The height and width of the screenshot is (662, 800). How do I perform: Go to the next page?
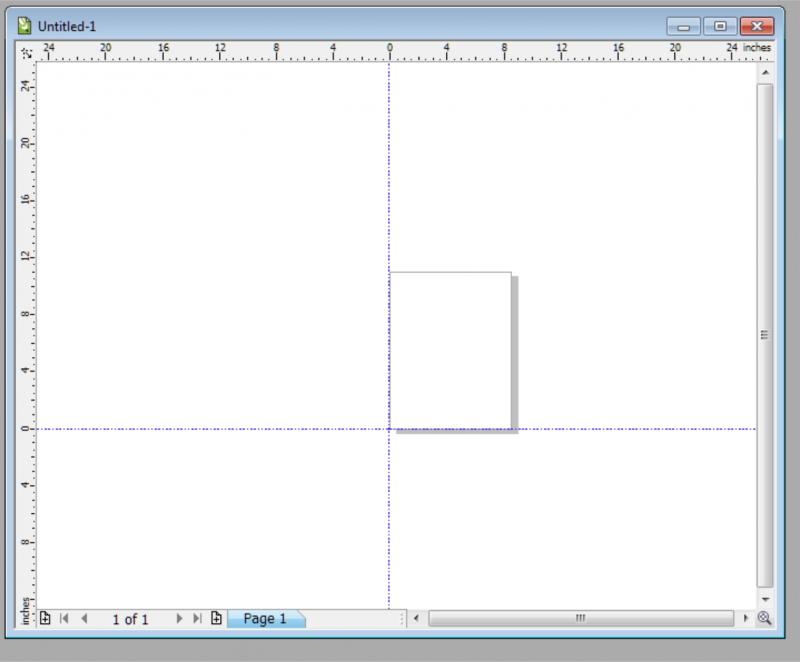[x=179, y=618]
